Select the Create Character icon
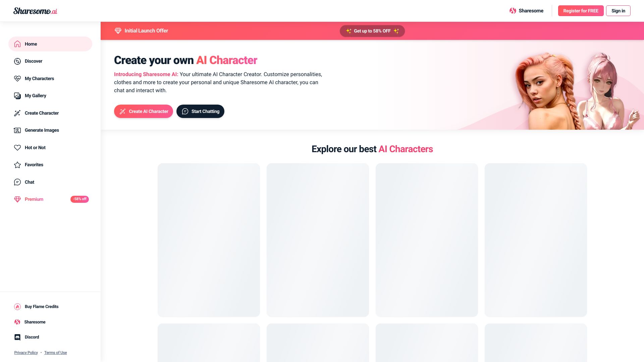Viewport: 644px width, 362px height. point(17,113)
